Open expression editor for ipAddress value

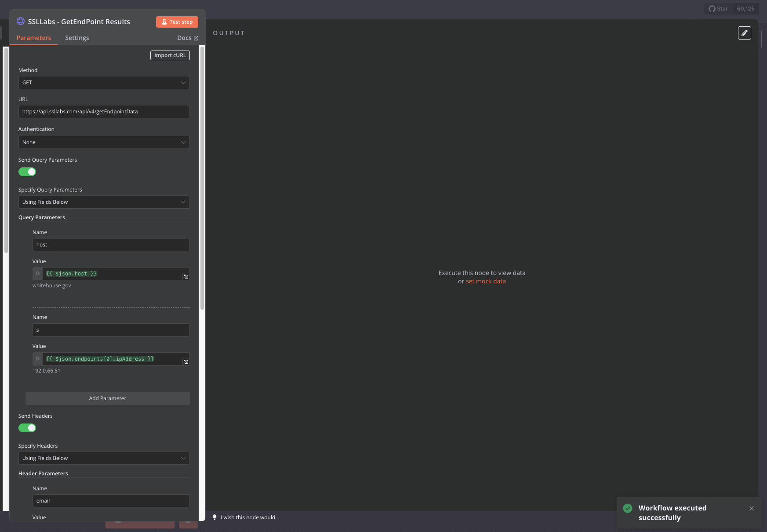[186, 362]
